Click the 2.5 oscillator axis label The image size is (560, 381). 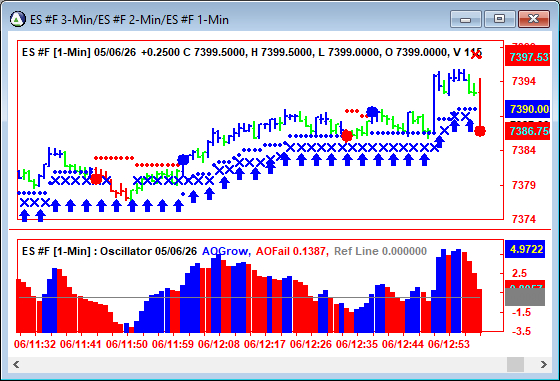pos(519,274)
